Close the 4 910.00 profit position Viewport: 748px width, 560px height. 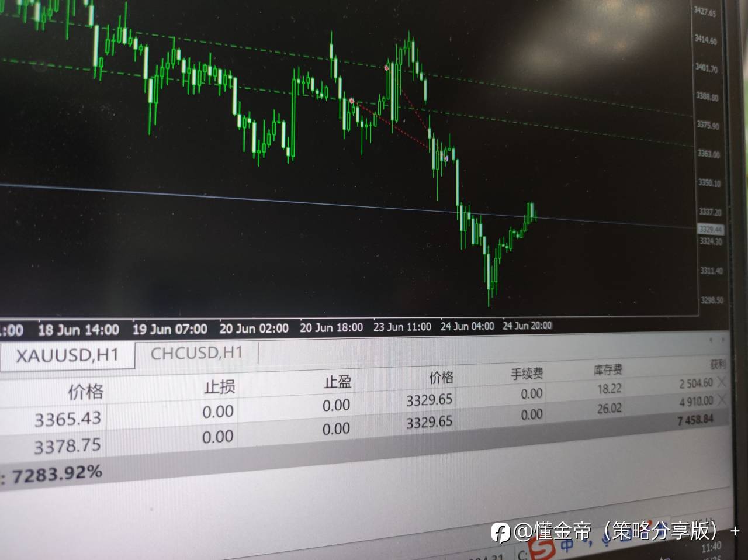722,400
